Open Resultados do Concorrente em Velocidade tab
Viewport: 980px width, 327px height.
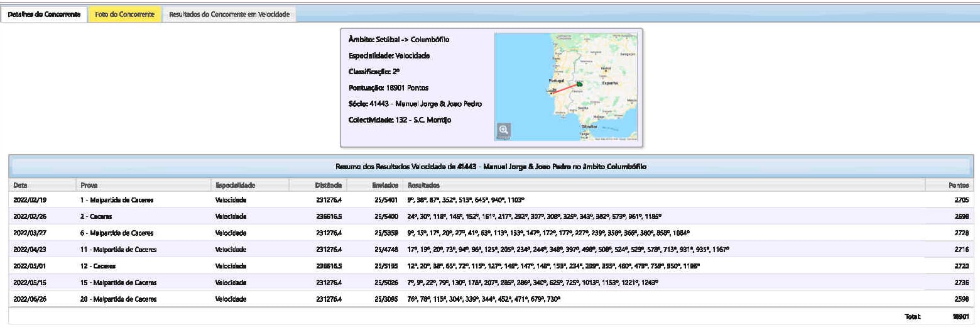[229, 14]
